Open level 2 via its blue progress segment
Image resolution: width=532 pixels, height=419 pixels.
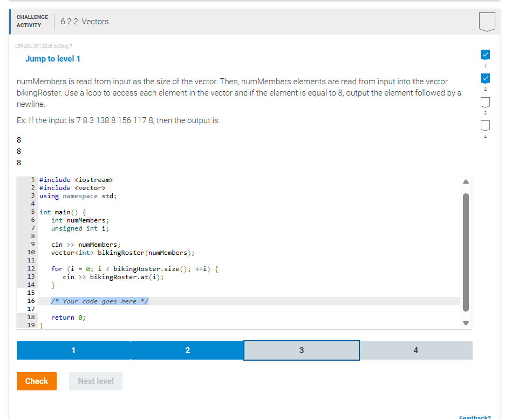pyautogui.click(x=187, y=350)
